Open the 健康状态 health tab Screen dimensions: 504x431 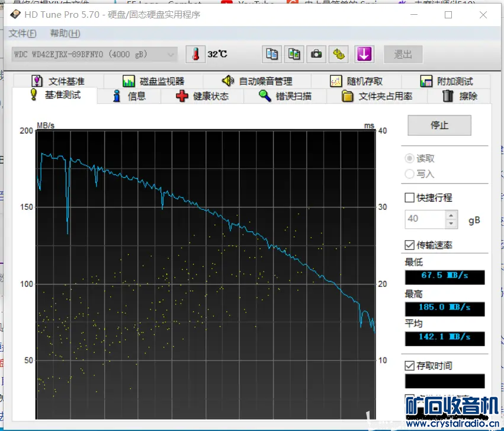click(x=202, y=96)
